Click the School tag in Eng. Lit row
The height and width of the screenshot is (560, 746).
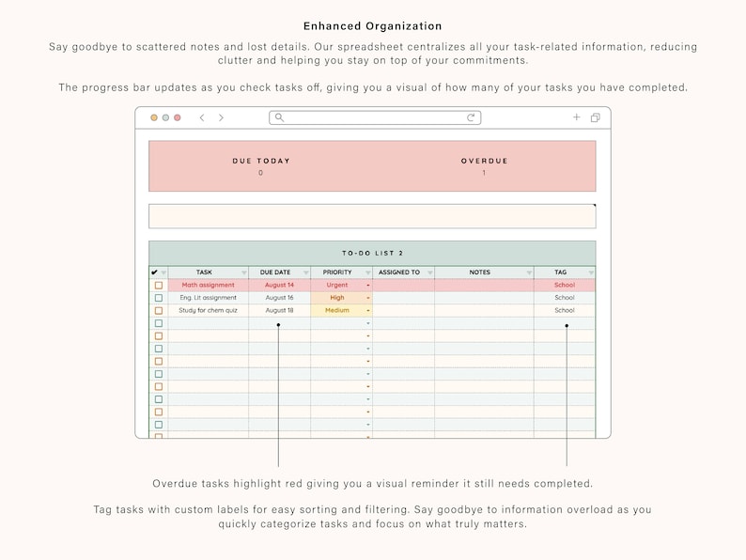click(565, 298)
